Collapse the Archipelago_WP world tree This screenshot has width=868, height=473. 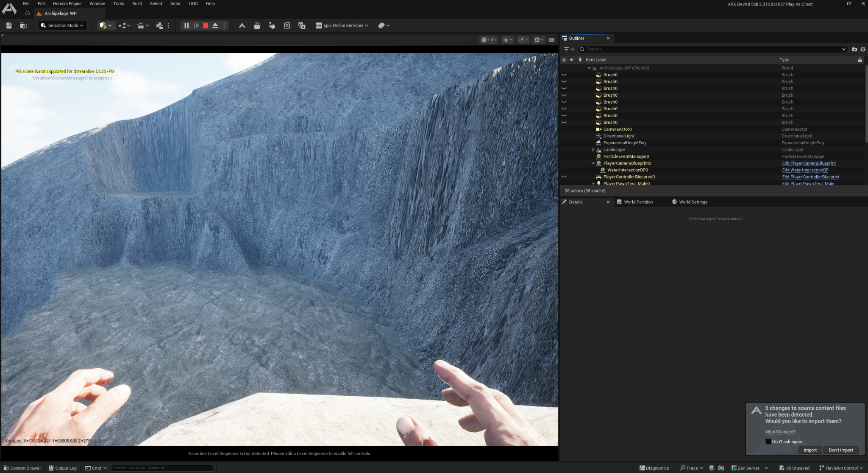[x=589, y=68]
